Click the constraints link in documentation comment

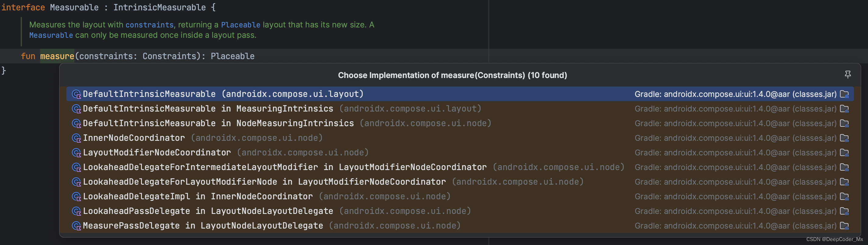pos(149,25)
